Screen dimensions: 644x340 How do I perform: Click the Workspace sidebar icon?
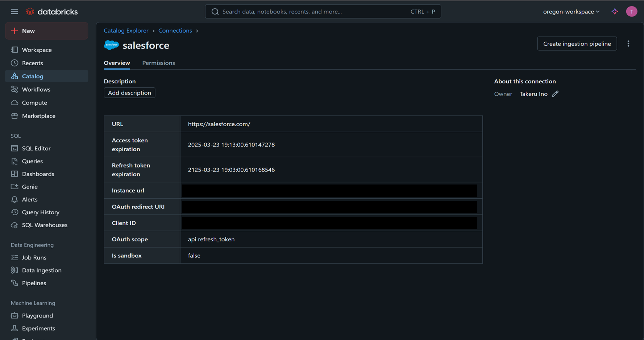(x=14, y=50)
